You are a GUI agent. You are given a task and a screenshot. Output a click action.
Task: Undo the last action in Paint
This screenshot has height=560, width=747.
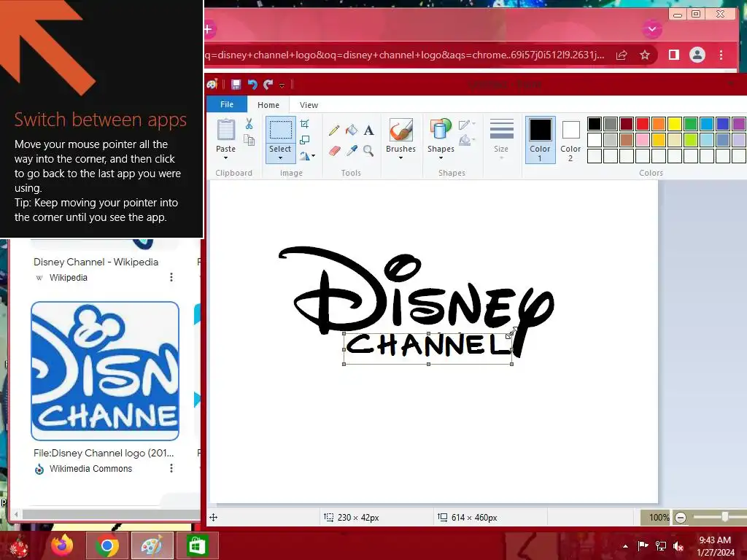(x=252, y=85)
